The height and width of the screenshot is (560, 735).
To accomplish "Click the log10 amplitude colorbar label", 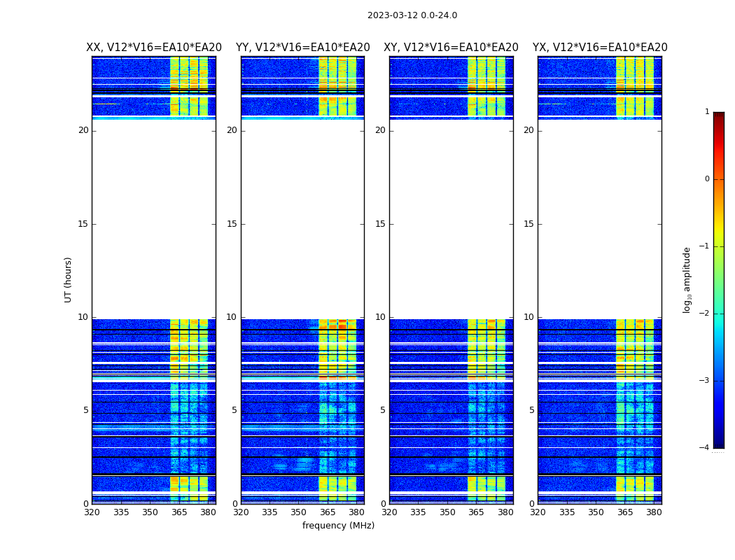I will point(687,280).
